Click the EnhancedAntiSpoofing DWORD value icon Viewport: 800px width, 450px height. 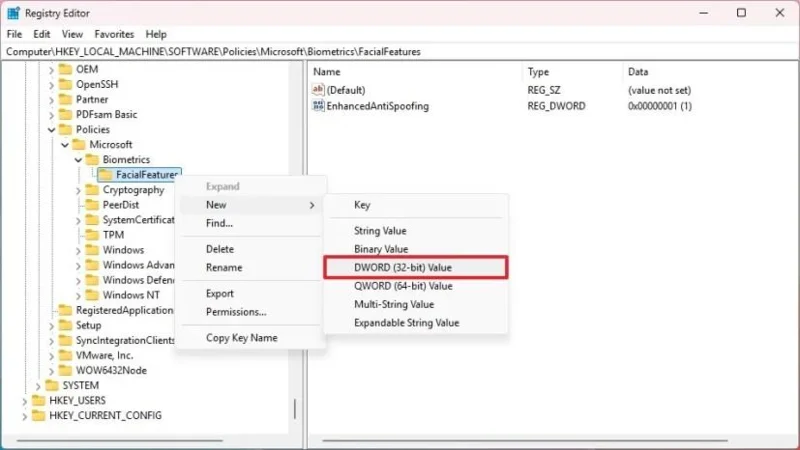[x=318, y=106]
